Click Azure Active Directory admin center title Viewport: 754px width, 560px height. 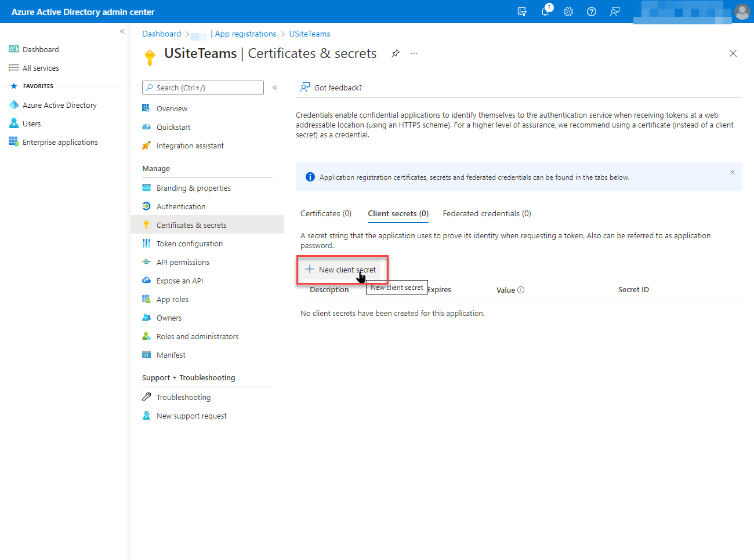83,12
